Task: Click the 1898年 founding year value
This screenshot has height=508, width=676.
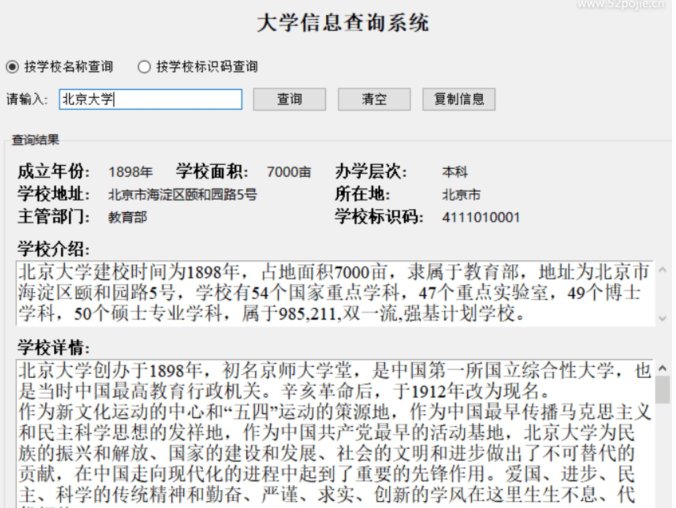Action: (131, 172)
